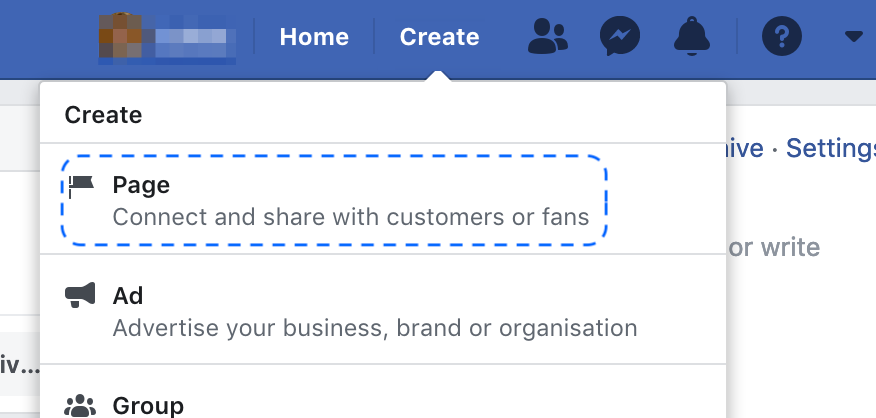Open the Friend Requests icon
This screenshot has height=418, width=876.
[548, 36]
